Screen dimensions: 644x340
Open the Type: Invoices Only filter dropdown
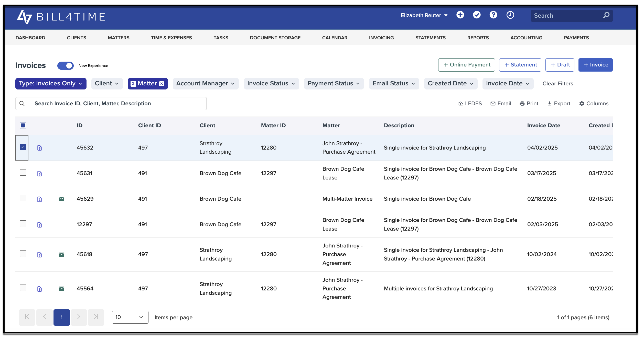click(51, 84)
